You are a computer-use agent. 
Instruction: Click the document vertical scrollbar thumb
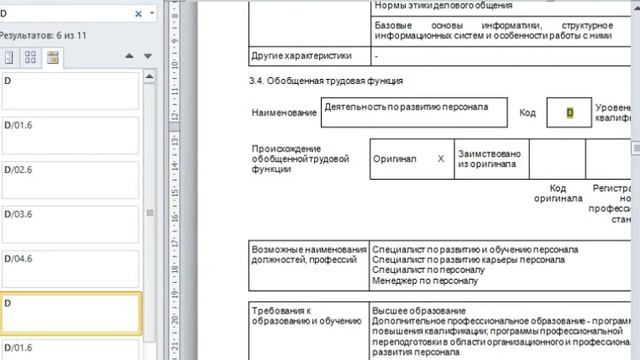636,149
